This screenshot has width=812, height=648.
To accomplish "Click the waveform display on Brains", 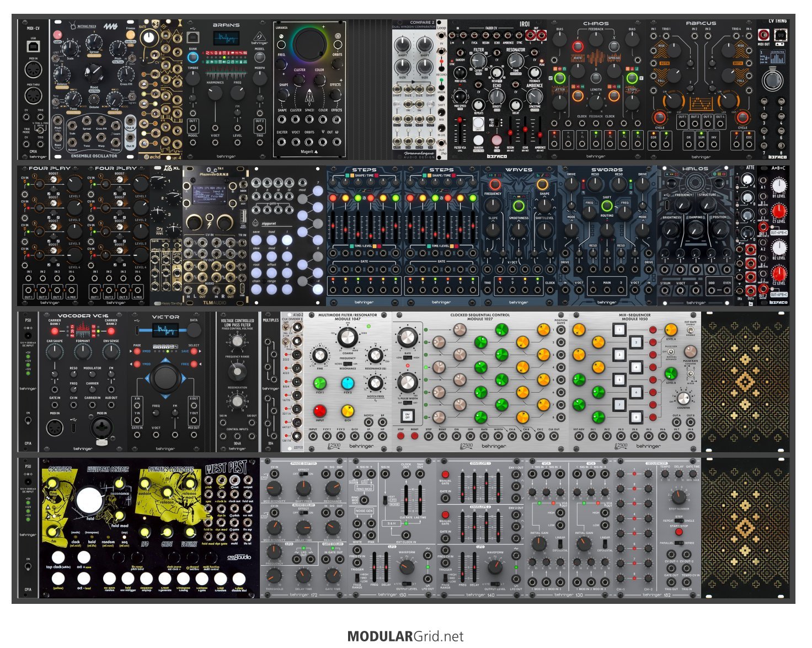I will point(226,39).
